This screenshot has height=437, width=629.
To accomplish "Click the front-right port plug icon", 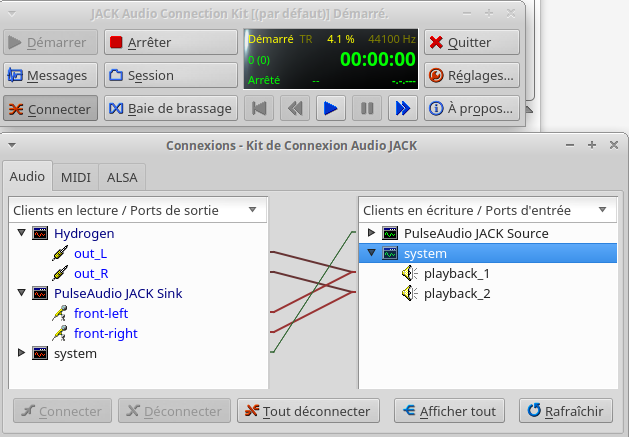I will tap(60, 333).
